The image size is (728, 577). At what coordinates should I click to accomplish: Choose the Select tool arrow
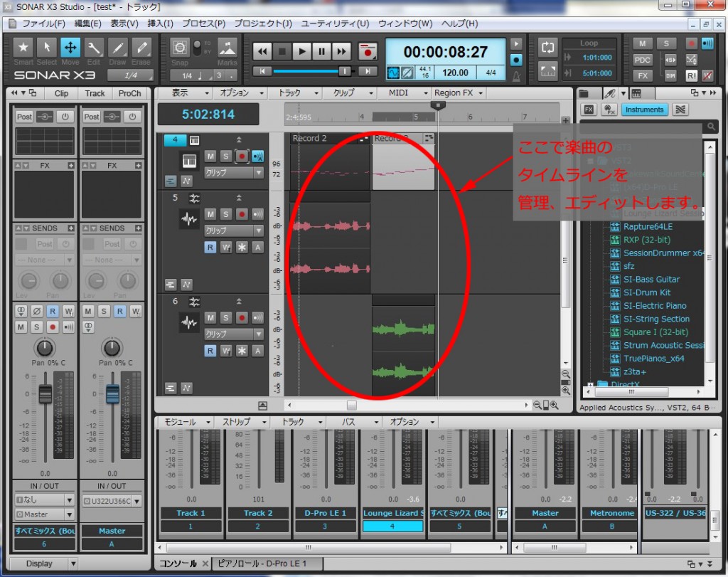(46, 48)
